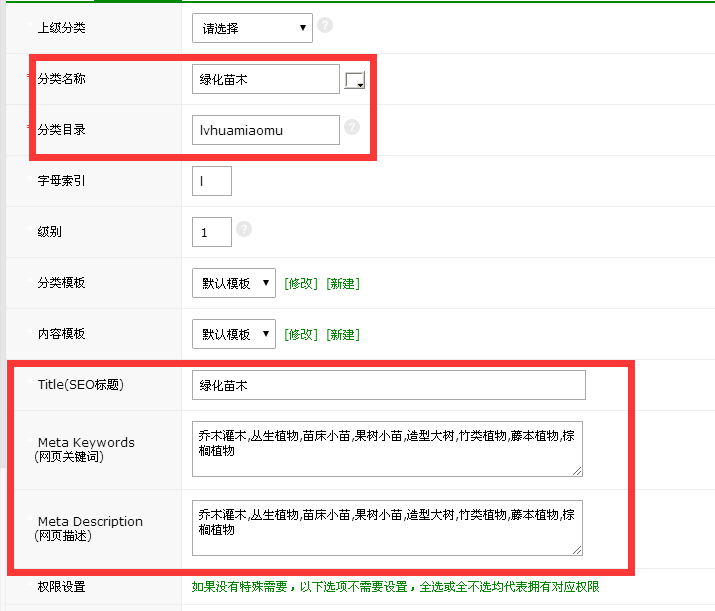Click the 分类目录 field with lvhuamiaomu
This screenshot has height=611, width=715.
(x=265, y=130)
